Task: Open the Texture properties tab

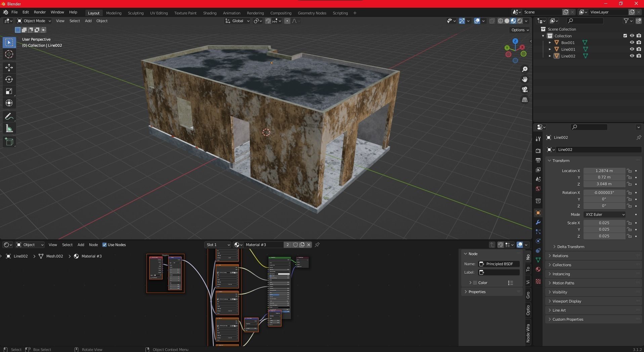Action: coord(538,281)
